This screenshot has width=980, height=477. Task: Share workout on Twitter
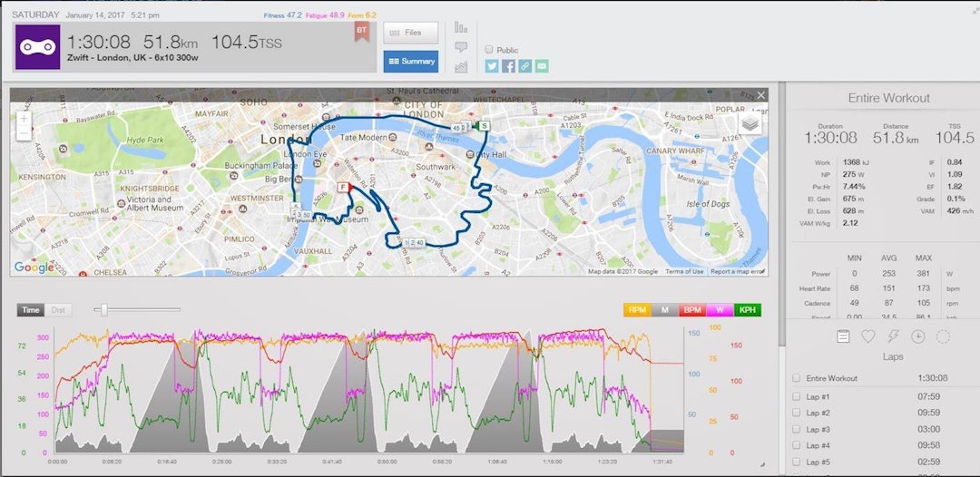492,66
